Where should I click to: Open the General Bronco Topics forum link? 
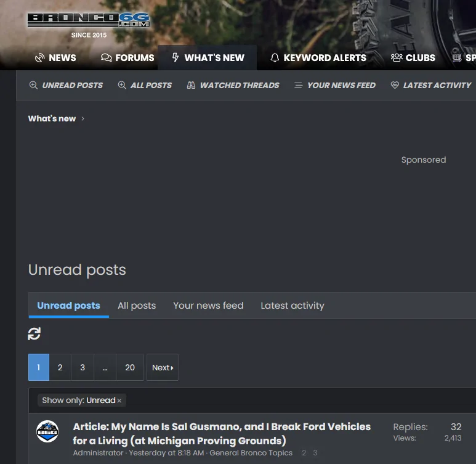251,453
